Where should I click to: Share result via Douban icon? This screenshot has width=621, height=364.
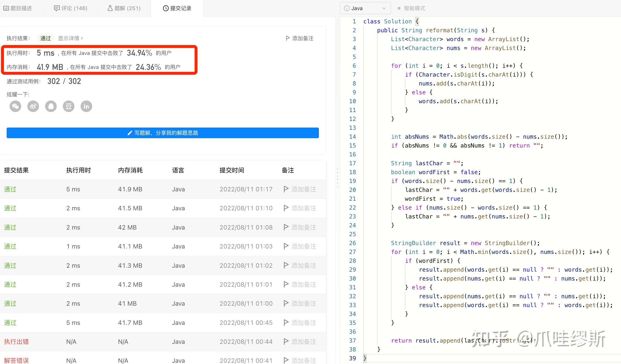tap(69, 106)
